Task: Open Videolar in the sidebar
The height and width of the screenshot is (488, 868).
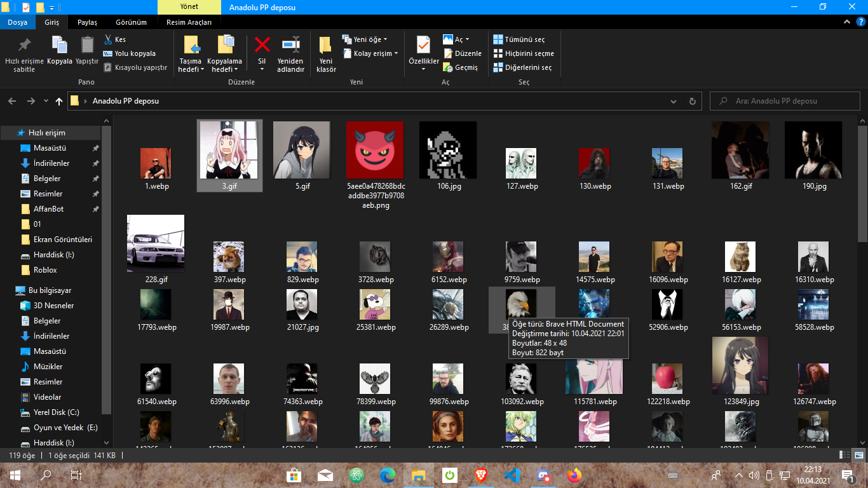Action: (48, 397)
